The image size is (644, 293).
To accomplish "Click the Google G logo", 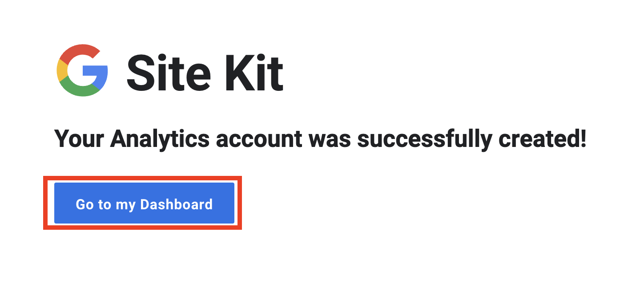I will tap(82, 70).
